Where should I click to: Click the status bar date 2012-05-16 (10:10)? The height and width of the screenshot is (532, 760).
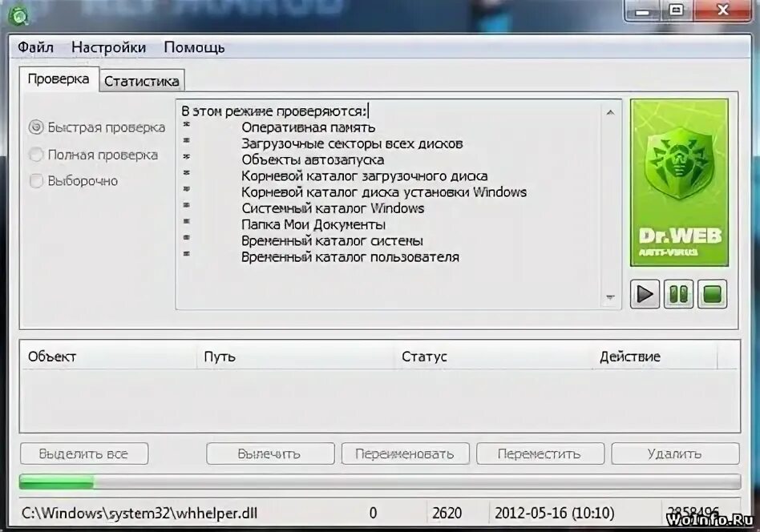555,513
